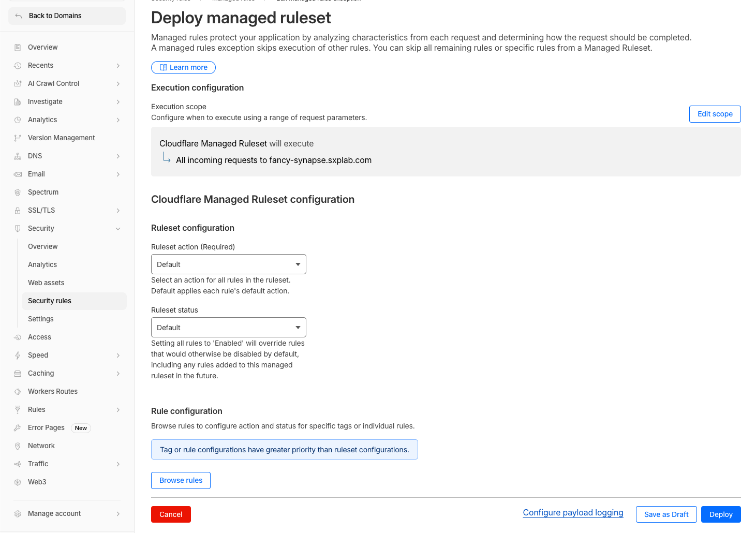
Task: Click the Network location pin icon
Action: [x=18, y=446]
